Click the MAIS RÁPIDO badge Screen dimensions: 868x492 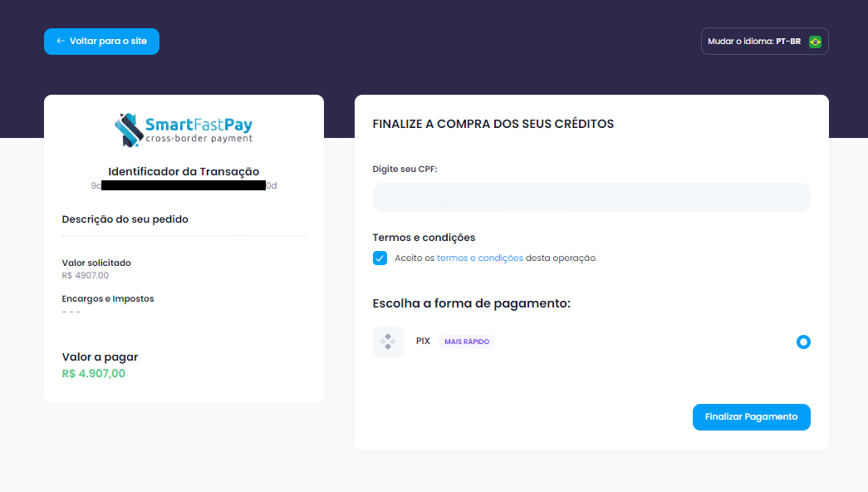pos(466,342)
